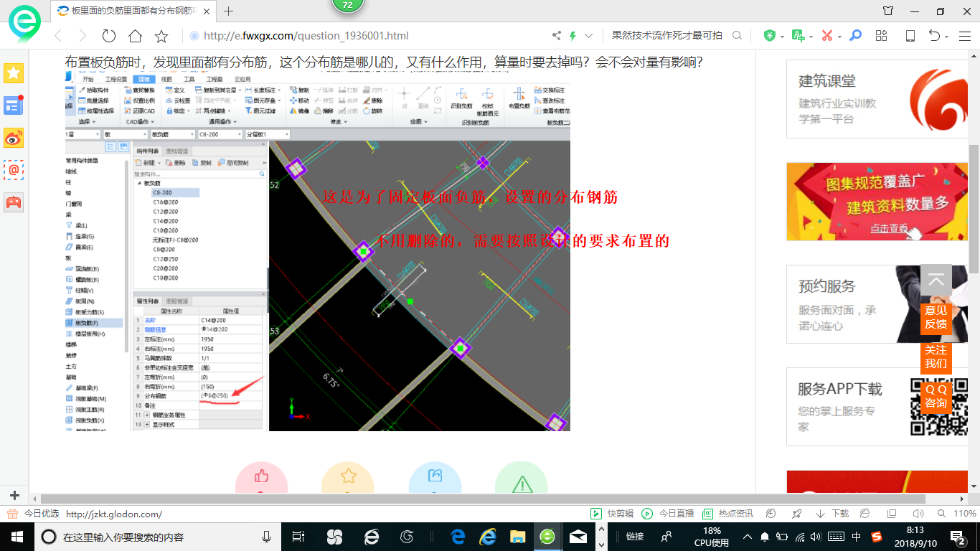Open the 预约服务 sidebar card
Viewport: 980px width, 551px height.
pyautogui.click(x=878, y=304)
